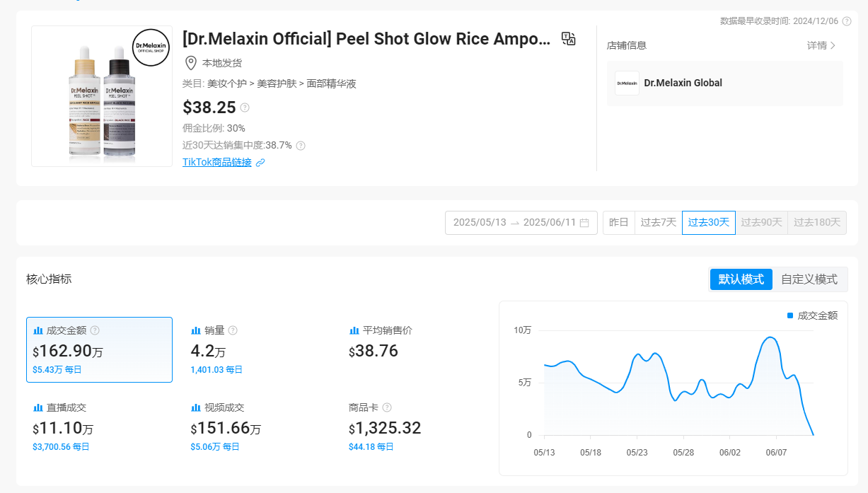Click the translate icon beside product title
The width and height of the screenshot is (868, 493).
pyautogui.click(x=568, y=39)
